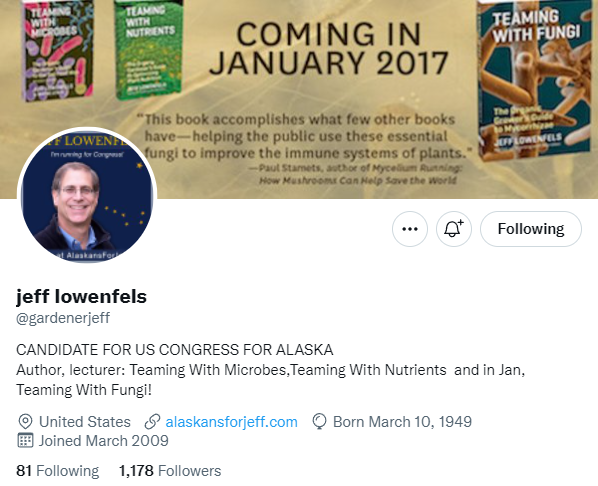Click the link chain icon beside website

pyautogui.click(x=152, y=422)
